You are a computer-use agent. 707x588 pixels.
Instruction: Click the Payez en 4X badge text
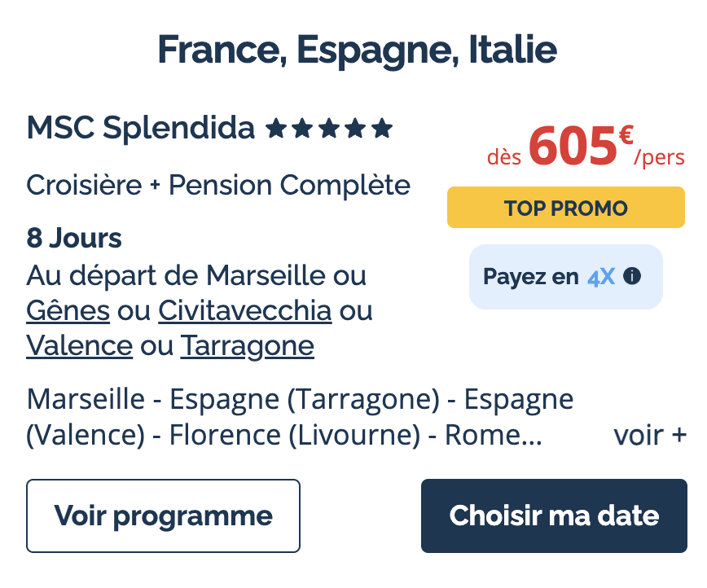[x=549, y=276]
